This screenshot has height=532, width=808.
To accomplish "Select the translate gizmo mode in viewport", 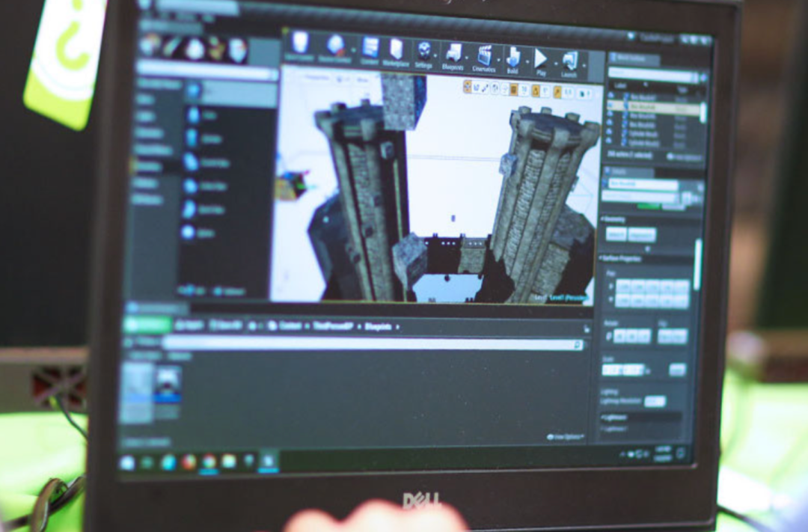I will [x=468, y=87].
